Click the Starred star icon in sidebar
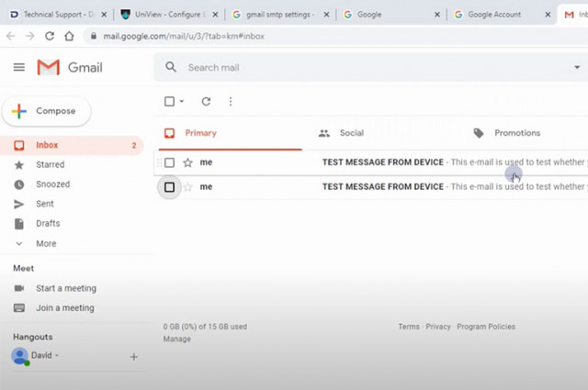588x390 pixels. click(x=19, y=165)
